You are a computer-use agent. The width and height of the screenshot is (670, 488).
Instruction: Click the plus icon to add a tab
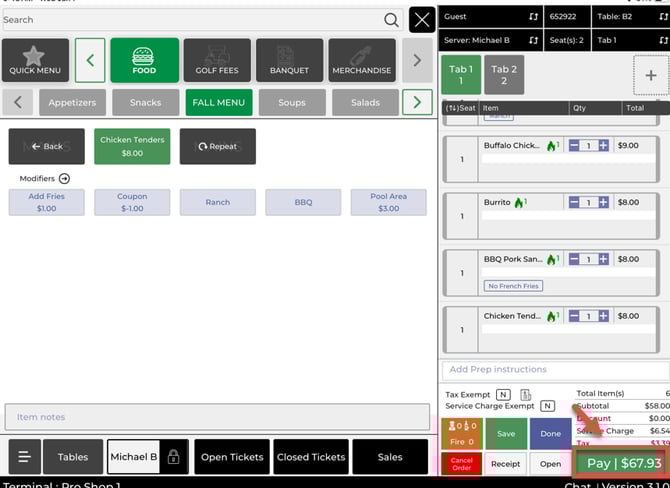tap(651, 75)
